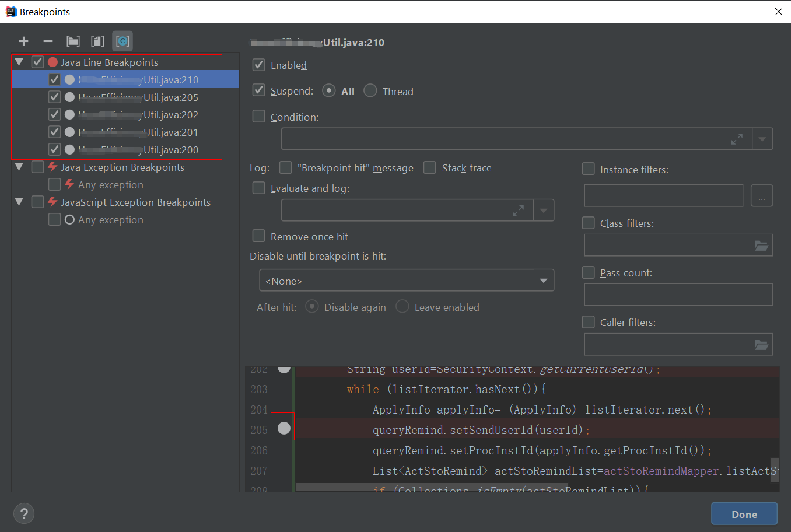
Task: Click the red Java Line Breakpoints icon
Action: [x=52, y=62]
